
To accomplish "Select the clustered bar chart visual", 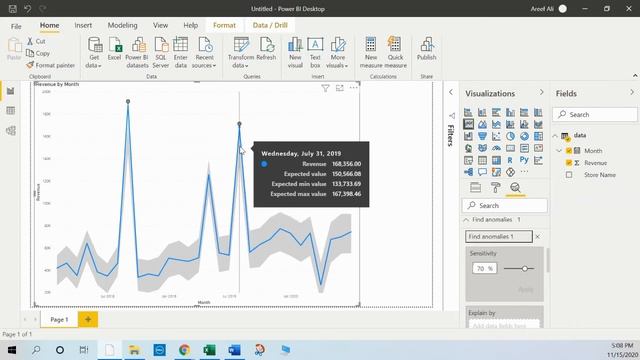I will (x=496, y=112).
